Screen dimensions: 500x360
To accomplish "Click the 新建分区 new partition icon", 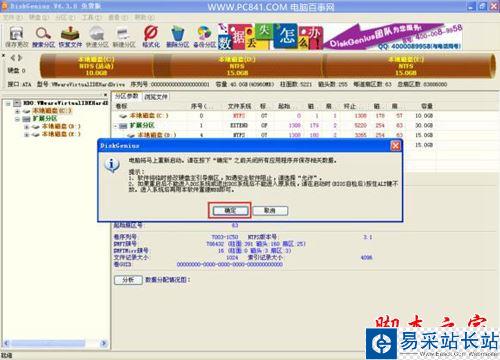I will pos(124,36).
